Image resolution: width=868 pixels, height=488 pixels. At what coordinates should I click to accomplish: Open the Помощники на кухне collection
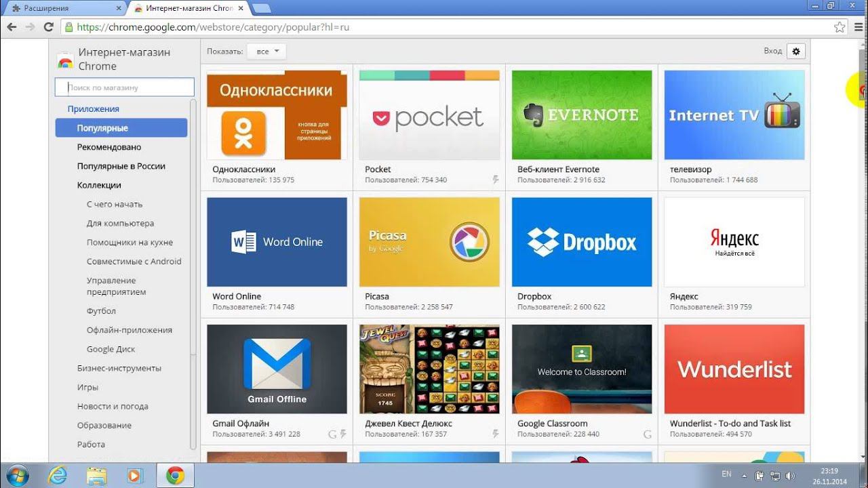click(130, 242)
